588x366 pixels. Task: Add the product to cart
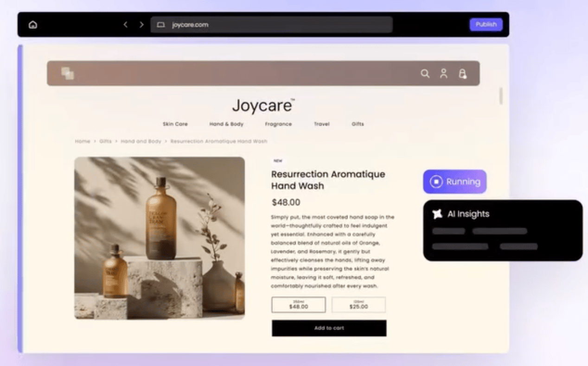[x=329, y=328]
